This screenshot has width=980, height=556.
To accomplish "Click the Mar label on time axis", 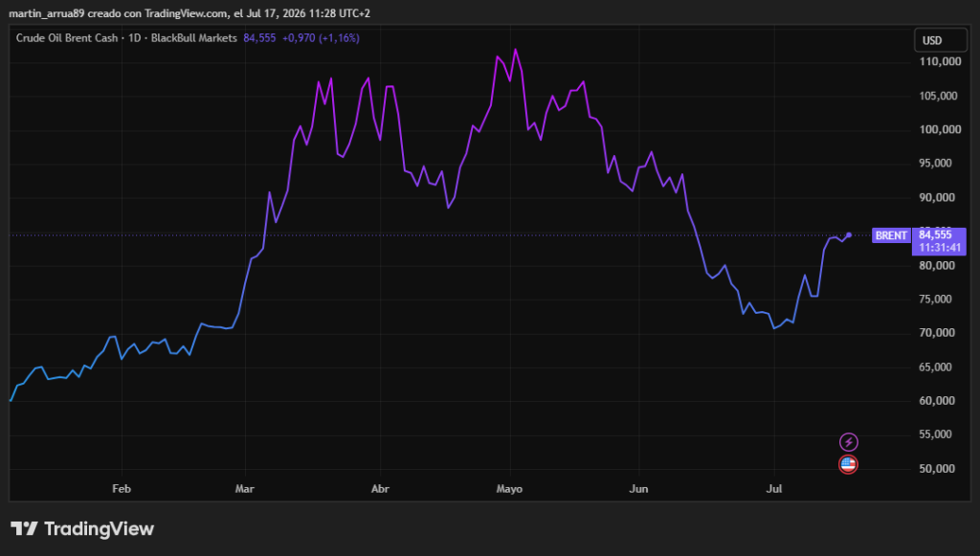I will pyautogui.click(x=244, y=488).
